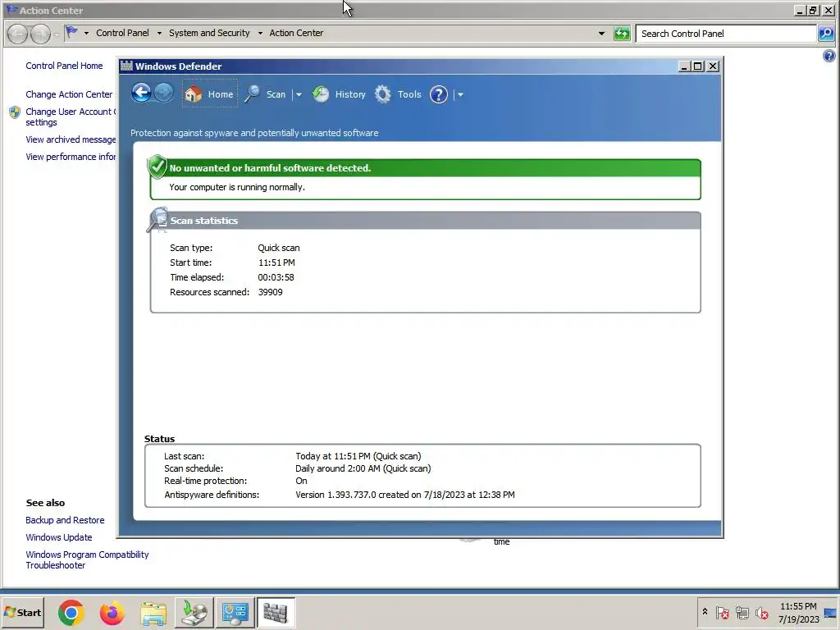This screenshot has height=630, width=840.
Task: Expand the address bar history dropdown
Action: pos(601,33)
